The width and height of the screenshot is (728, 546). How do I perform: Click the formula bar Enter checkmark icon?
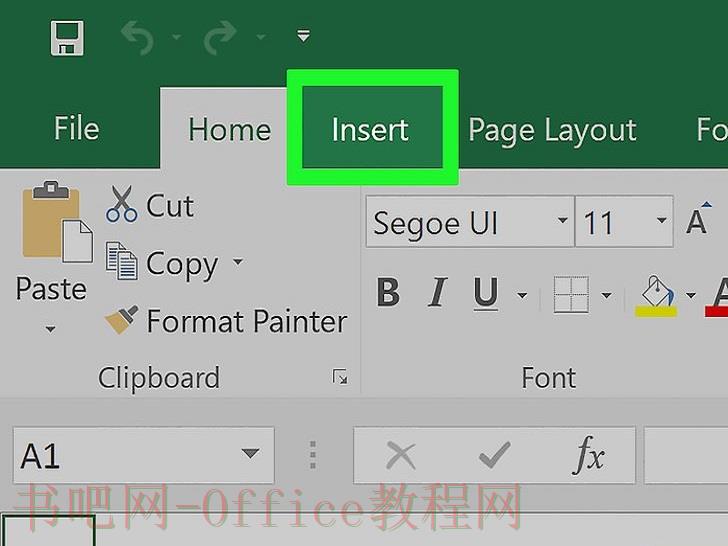click(495, 455)
